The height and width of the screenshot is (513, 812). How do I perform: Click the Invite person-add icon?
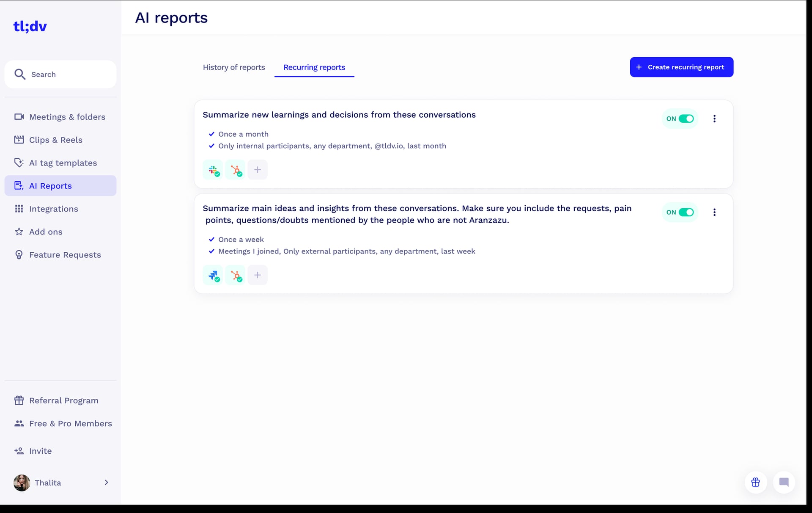tap(19, 451)
